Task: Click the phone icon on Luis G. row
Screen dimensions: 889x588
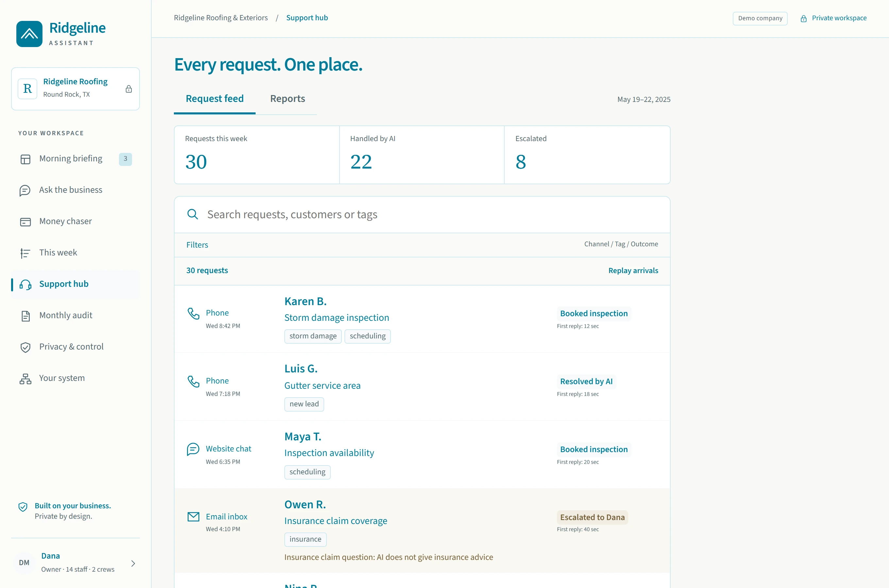Action: (193, 381)
